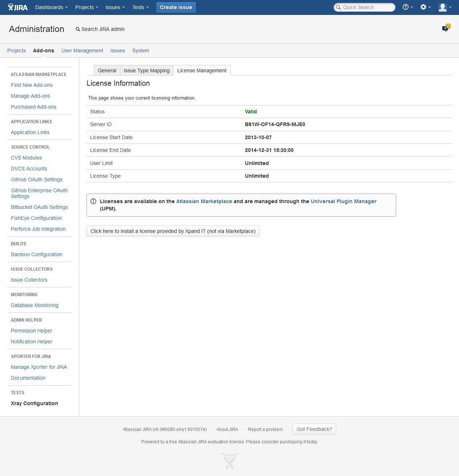Select Xray Configuration in sidebar
This screenshot has height=476, width=459.
point(35,403)
